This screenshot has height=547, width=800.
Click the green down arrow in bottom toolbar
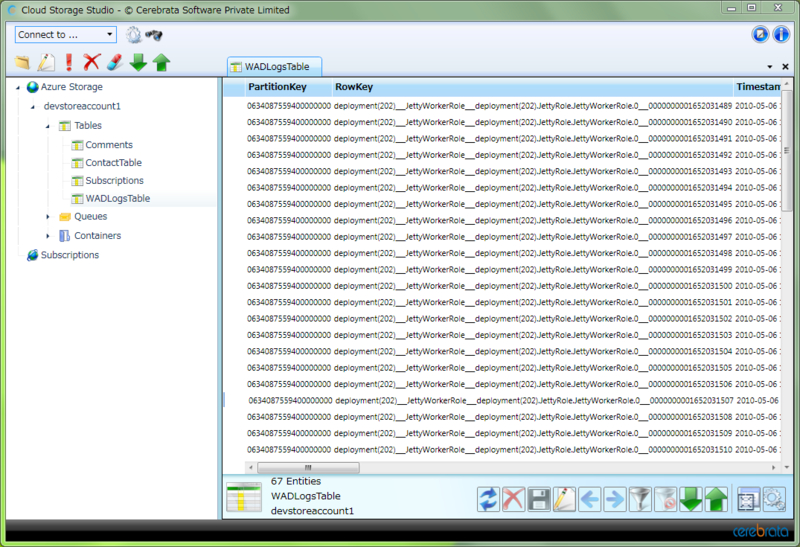[x=691, y=499]
